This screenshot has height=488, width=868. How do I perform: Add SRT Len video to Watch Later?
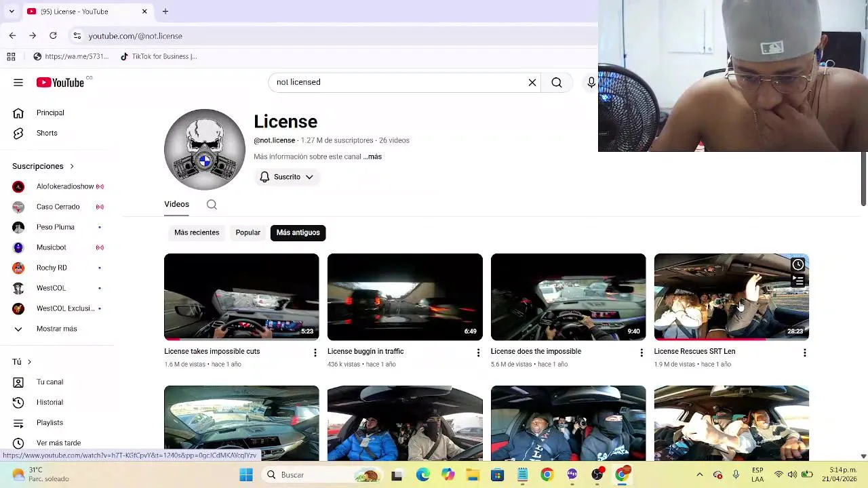coord(798,264)
